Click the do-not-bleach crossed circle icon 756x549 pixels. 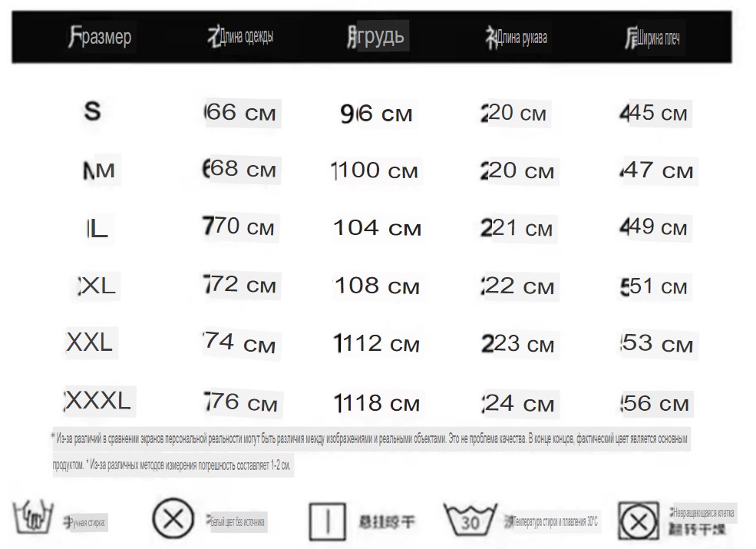[x=173, y=519]
